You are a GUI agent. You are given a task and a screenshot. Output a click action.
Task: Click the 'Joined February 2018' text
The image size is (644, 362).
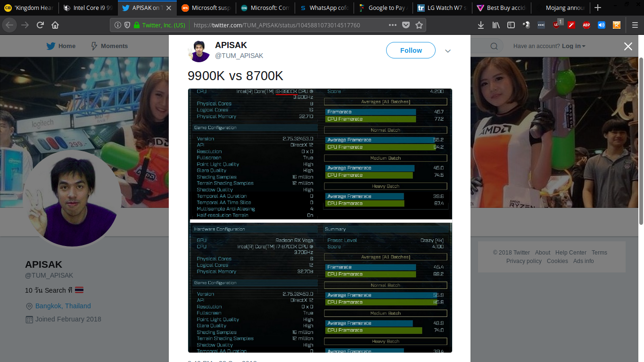tap(68, 319)
